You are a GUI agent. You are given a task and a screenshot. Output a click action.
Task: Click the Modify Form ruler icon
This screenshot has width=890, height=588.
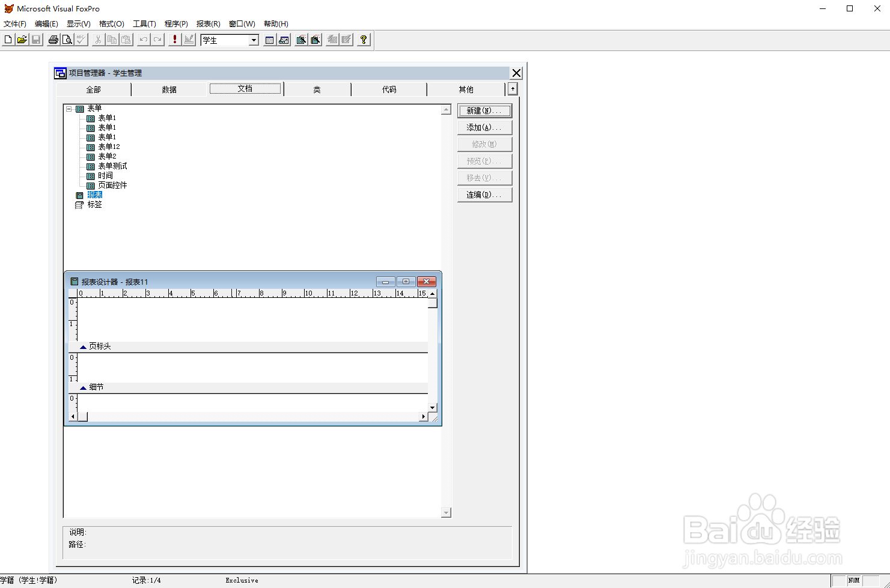[189, 40]
